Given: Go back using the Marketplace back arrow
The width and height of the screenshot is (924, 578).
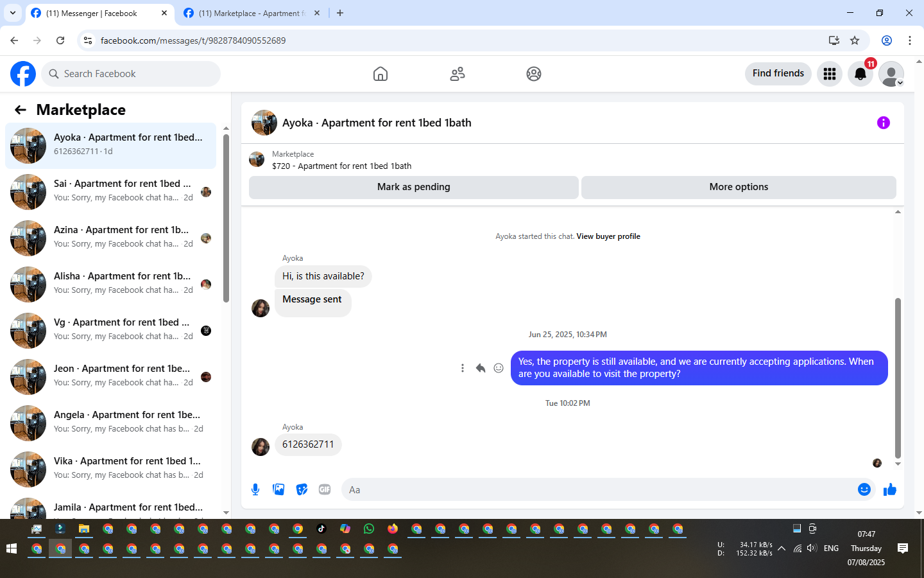Looking at the screenshot, I should tap(21, 110).
